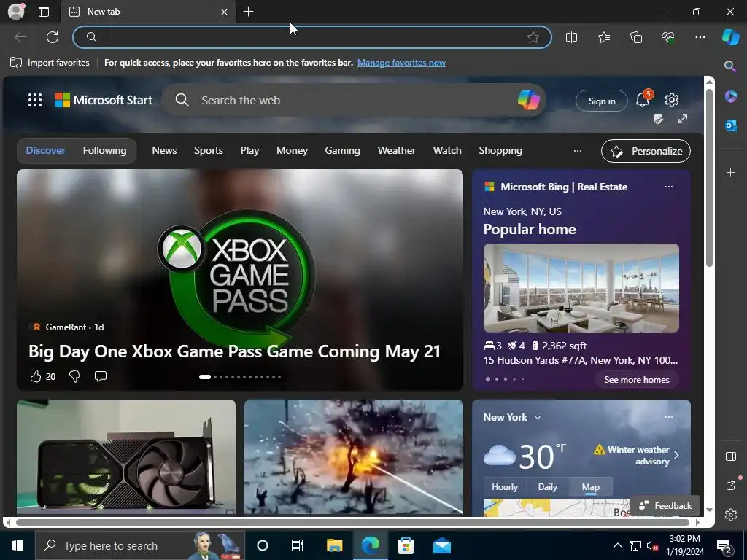Open graphics card article thumbnail
Viewport: 747px width, 560px height.
125,457
